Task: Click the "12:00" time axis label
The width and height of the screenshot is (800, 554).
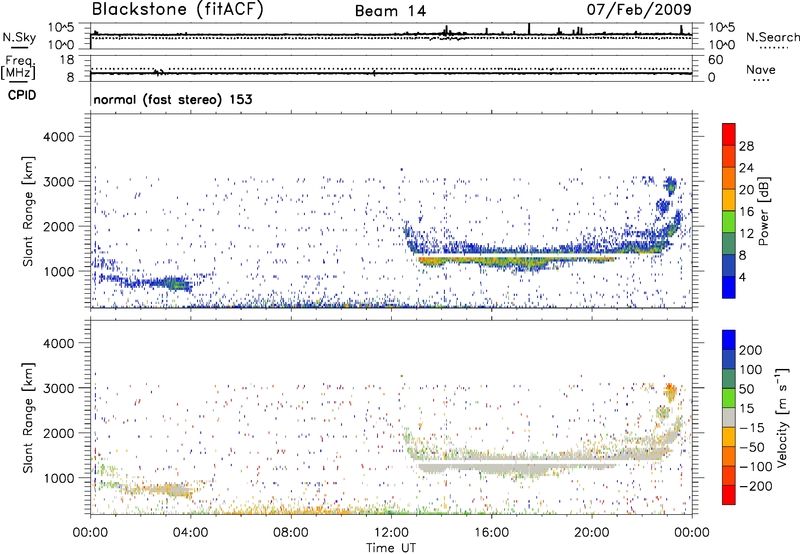Action: tap(391, 533)
